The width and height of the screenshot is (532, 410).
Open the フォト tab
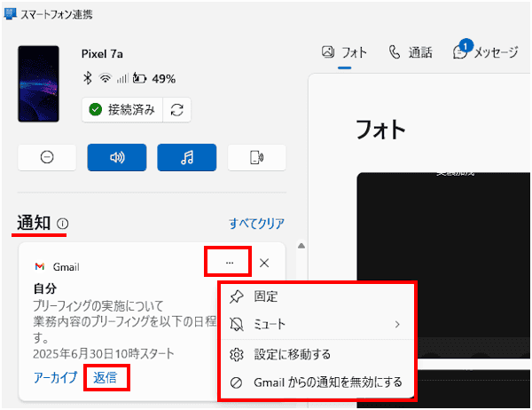click(x=344, y=52)
